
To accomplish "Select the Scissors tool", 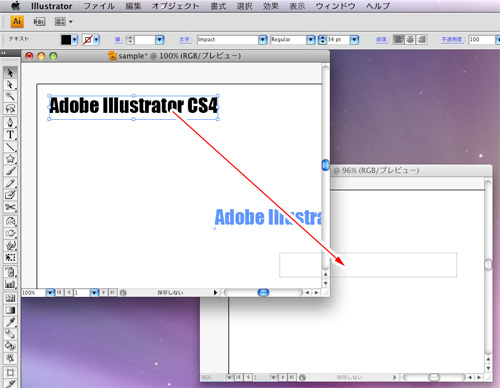I will click(10, 207).
